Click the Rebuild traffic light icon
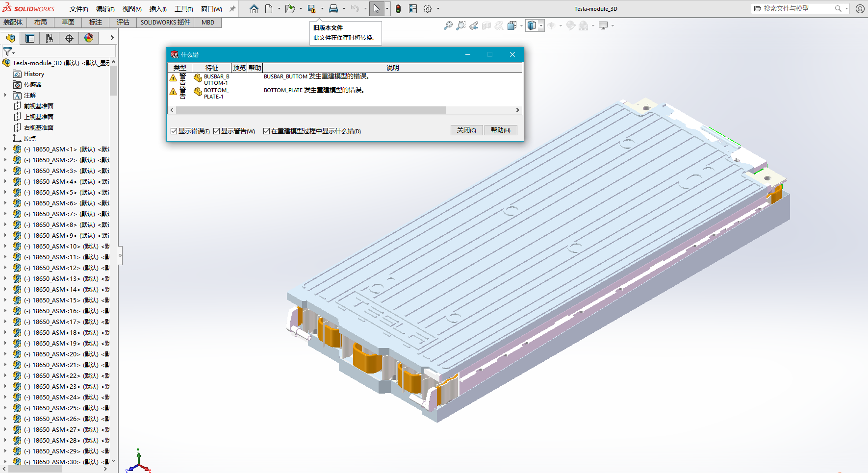The height and width of the screenshot is (473, 868). coord(398,9)
